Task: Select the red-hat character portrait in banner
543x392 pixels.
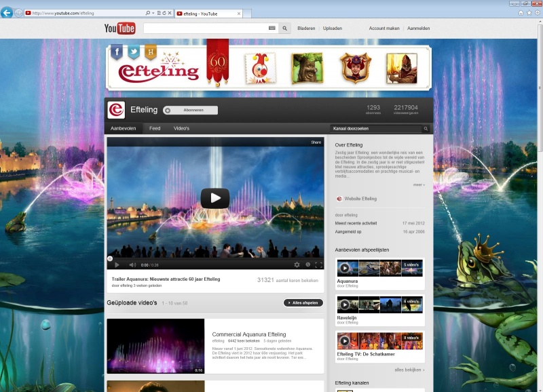Action: pyautogui.click(x=356, y=68)
